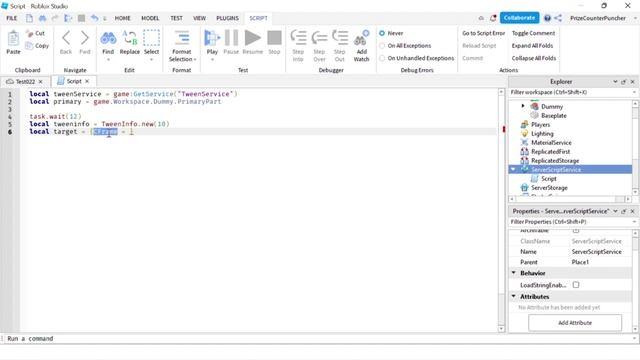Open the Play dropdown arrow
The height and width of the screenshot is (360, 640).
(x=212, y=60)
